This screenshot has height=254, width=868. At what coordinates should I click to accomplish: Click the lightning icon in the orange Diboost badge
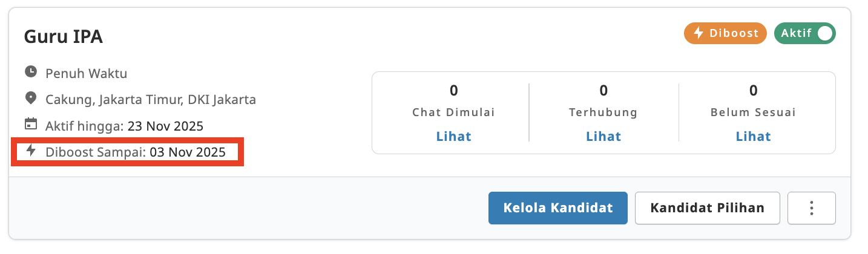698,33
